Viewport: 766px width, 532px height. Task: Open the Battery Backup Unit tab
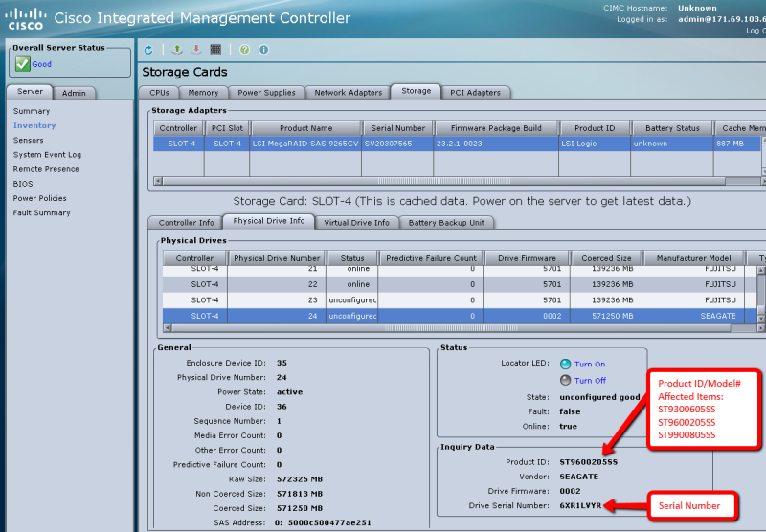(x=446, y=223)
